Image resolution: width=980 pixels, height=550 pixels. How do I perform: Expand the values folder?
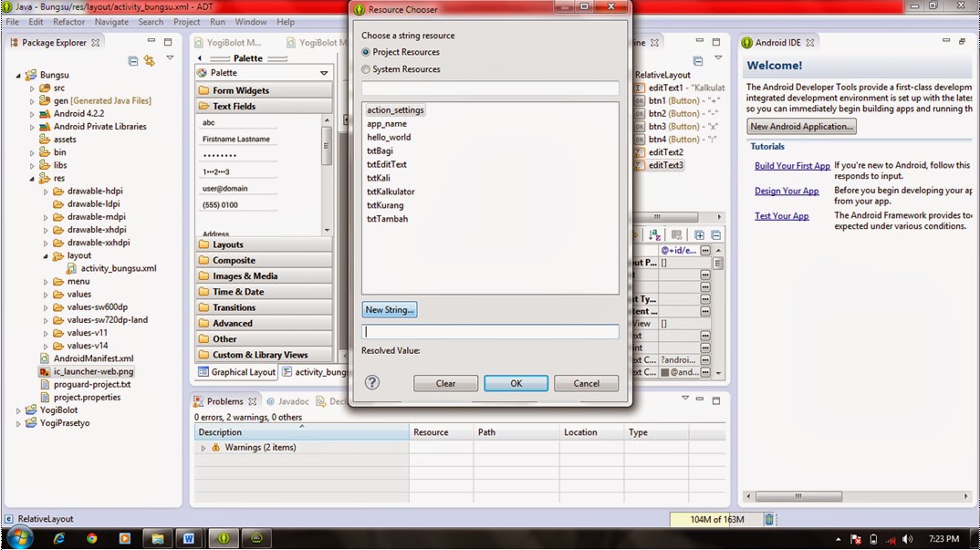(x=46, y=295)
